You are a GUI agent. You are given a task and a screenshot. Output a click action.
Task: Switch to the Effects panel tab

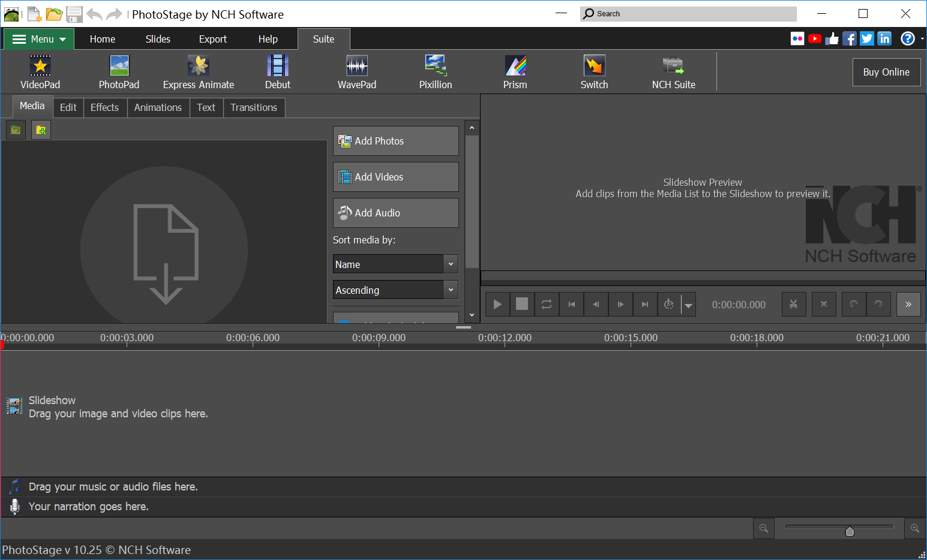[105, 107]
